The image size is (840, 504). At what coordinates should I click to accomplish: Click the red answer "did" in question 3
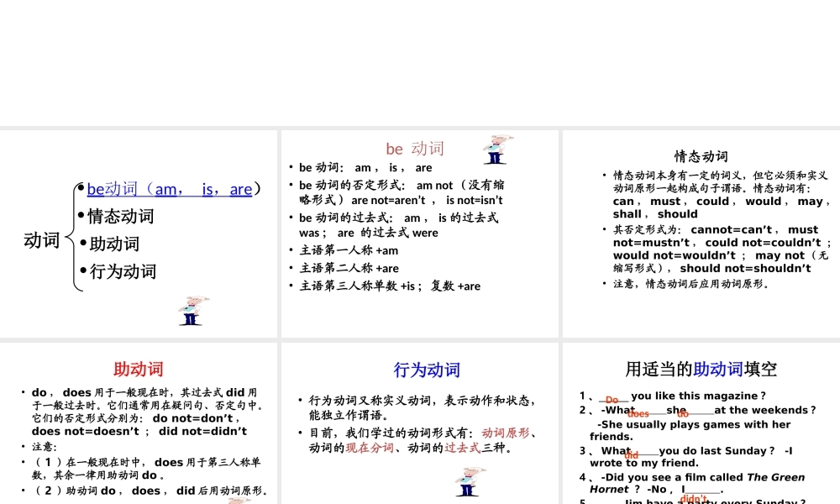point(632,455)
